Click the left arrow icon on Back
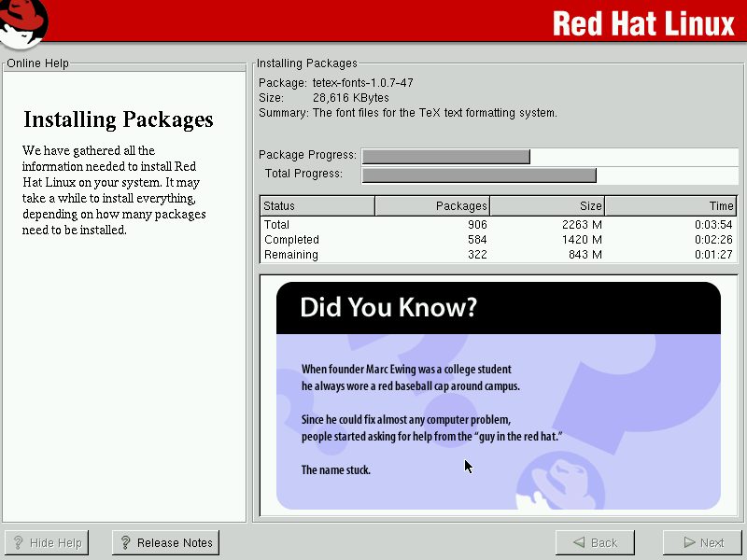 pos(579,542)
